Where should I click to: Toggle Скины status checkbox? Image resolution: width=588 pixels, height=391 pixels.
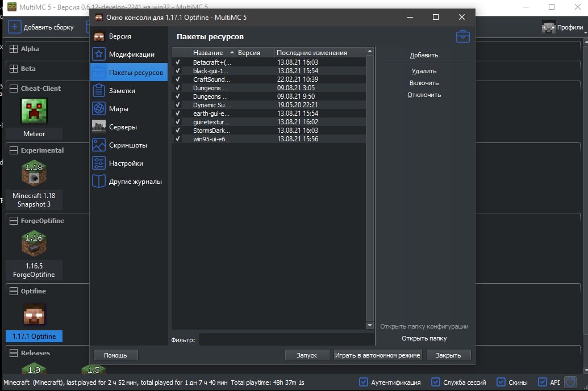[501, 382]
